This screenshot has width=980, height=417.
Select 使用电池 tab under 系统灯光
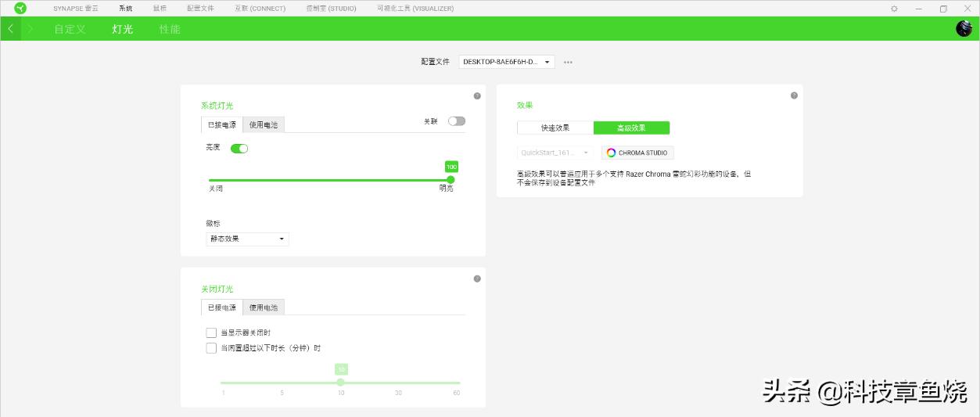(264, 124)
